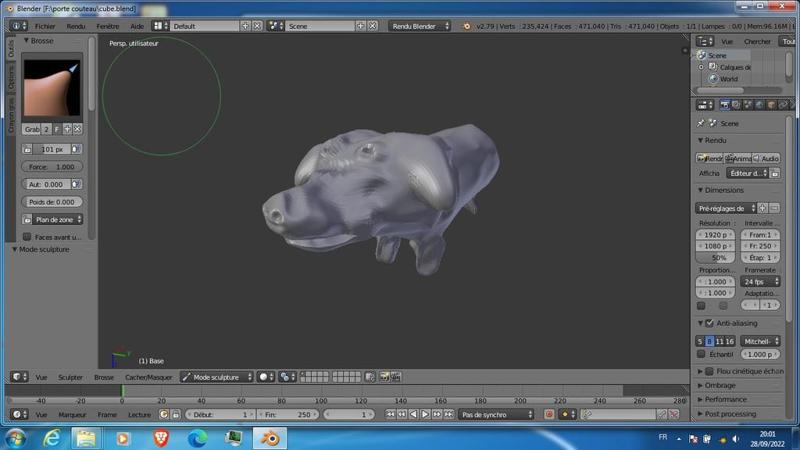Open the Pré-réglages de presets dropdown
The width and height of the screenshot is (800, 450).
[726, 208]
